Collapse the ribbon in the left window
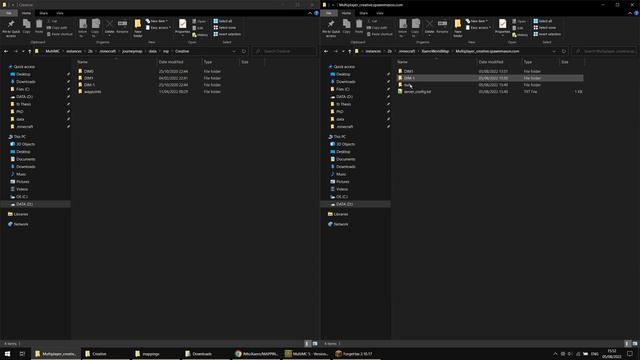640x360 pixels. pyautogui.click(x=310, y=13)
